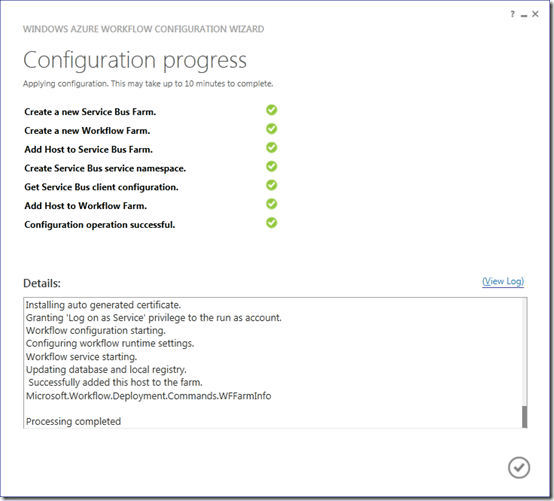The width and height of the screenshot is (554, 501).
Task: Click 'Workflow service starting.' log line
Action: point(81,357)
